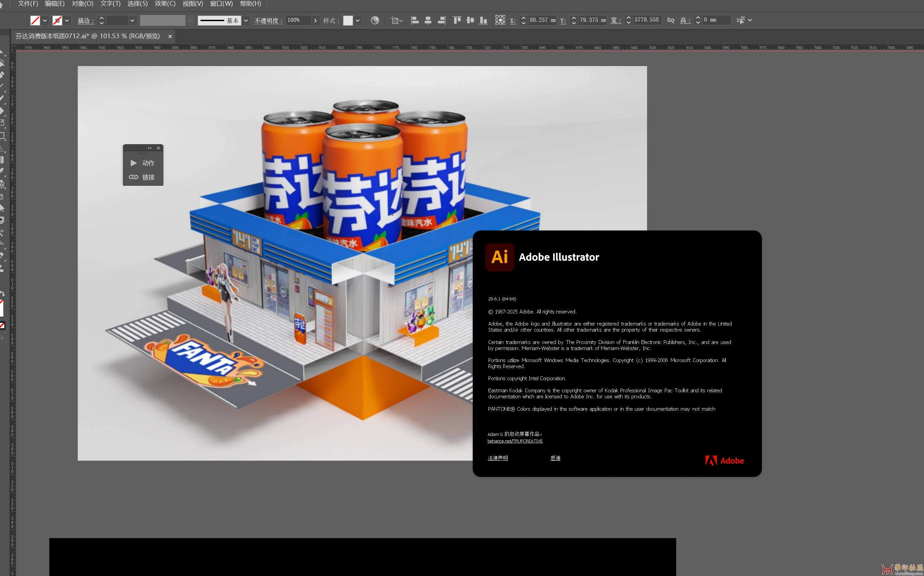Expand the opacity slider arrow

(x=315, y=20)
